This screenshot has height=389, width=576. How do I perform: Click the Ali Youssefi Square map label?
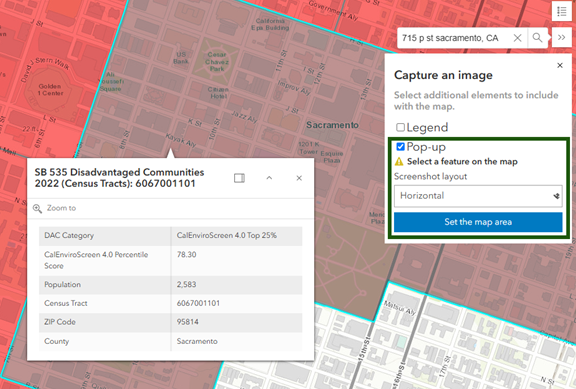111,82
